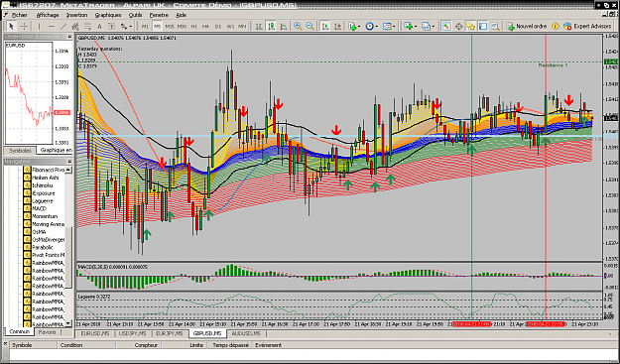
Task: Switch chart to bar chart style
Action: [259, 27]
